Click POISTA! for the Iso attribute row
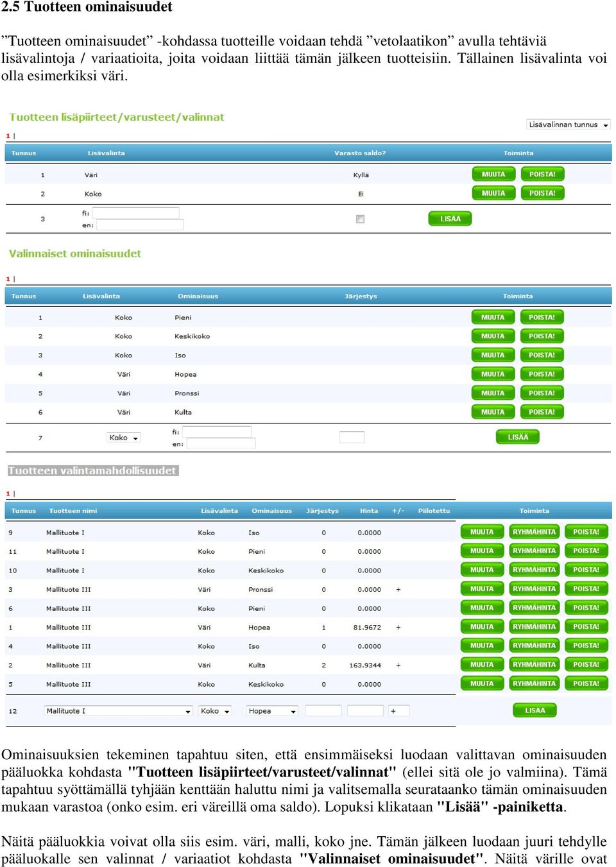This screenshot has width=616, height=867. coord(542,356)
